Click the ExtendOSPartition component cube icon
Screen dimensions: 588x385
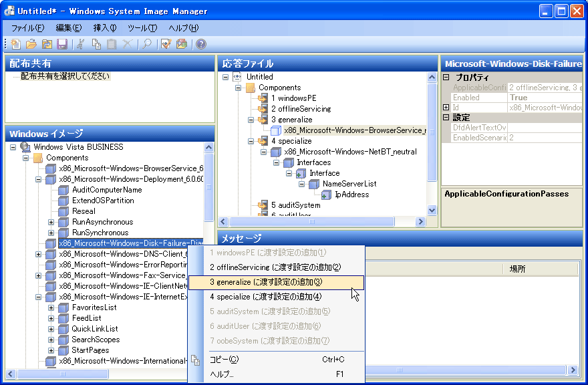point(63,201)
